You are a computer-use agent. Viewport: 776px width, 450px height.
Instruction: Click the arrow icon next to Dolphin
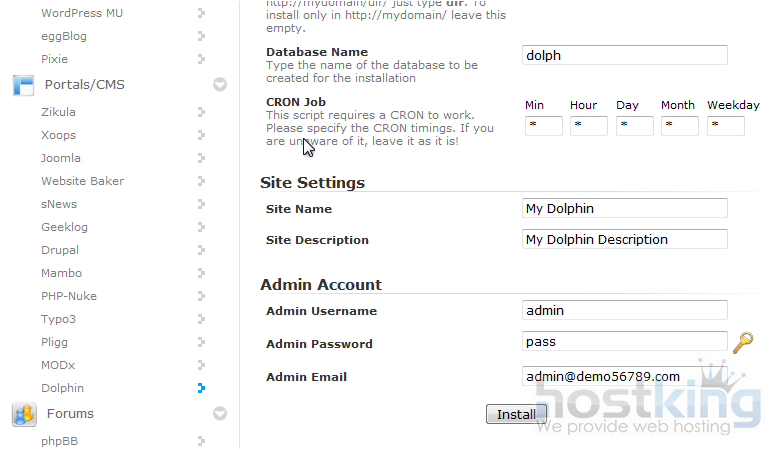click(201, 388)
